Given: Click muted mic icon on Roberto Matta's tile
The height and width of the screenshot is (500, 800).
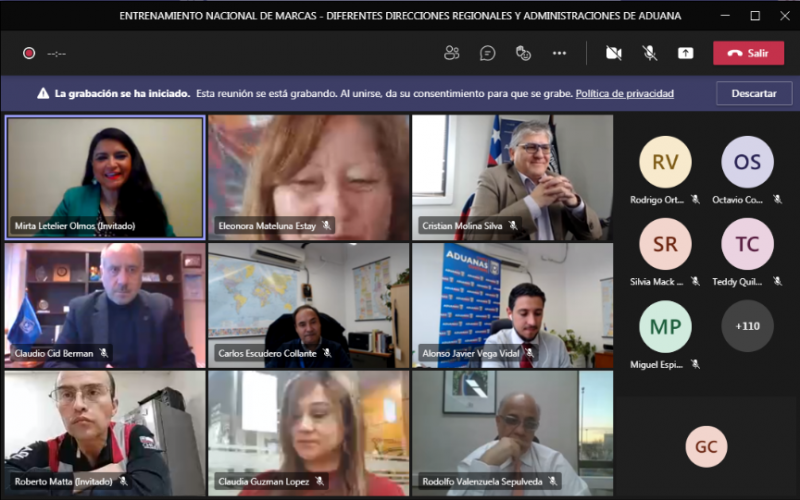Looking at the screenshot, I should (x=123, y=481).
